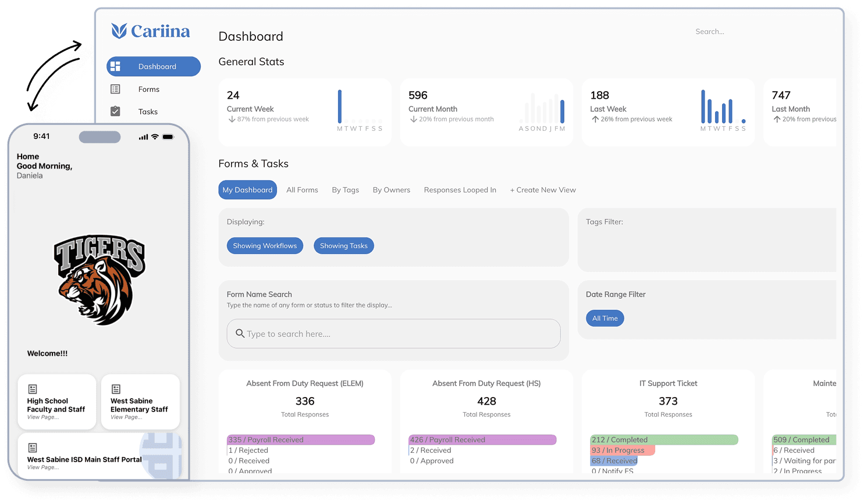The width and height of the screenshot is (867, 504).
Task: Click + Create New View
Action: pos(543,190)
